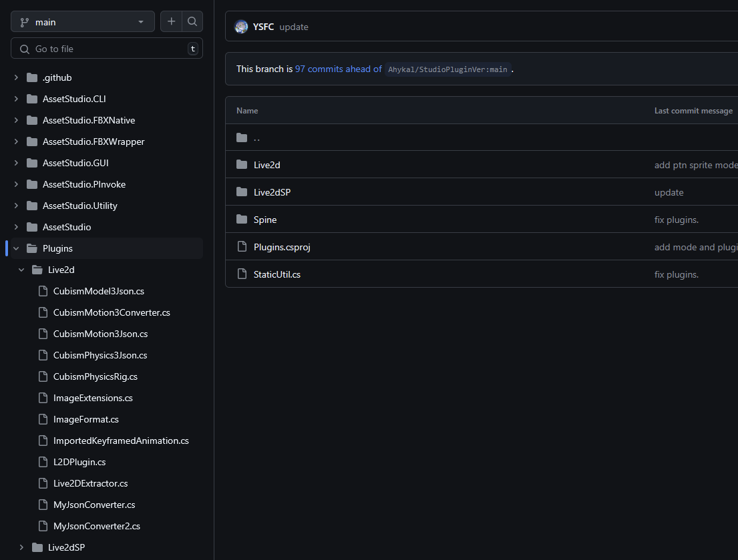
Task: Open the main branch selector dropdown
Action: click(x=83, y=21)
